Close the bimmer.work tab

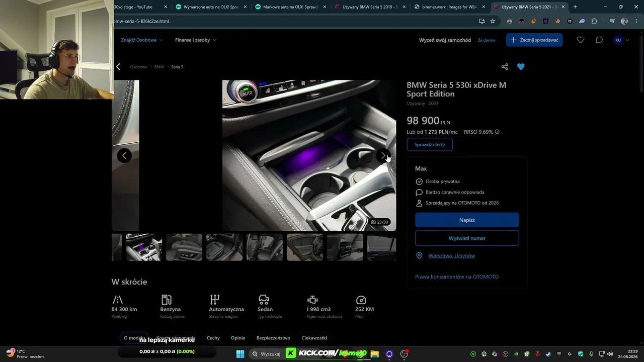click(484, 7)
